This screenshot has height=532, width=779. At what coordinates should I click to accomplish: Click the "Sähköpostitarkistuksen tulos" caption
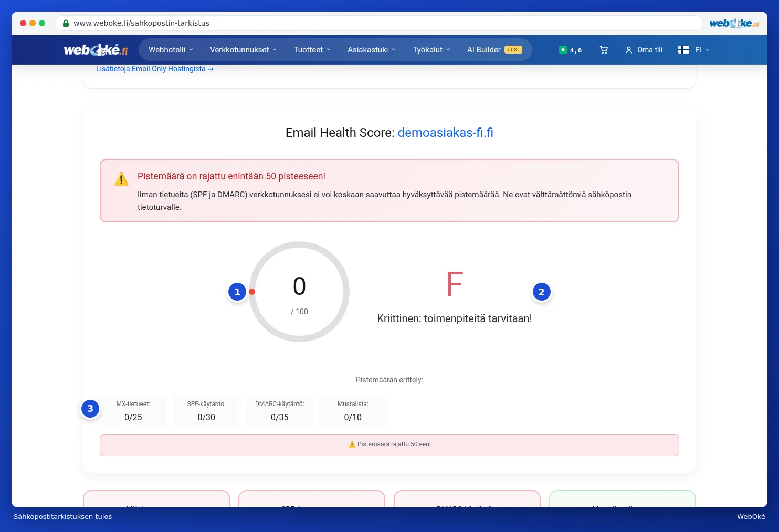pos(63,517)
